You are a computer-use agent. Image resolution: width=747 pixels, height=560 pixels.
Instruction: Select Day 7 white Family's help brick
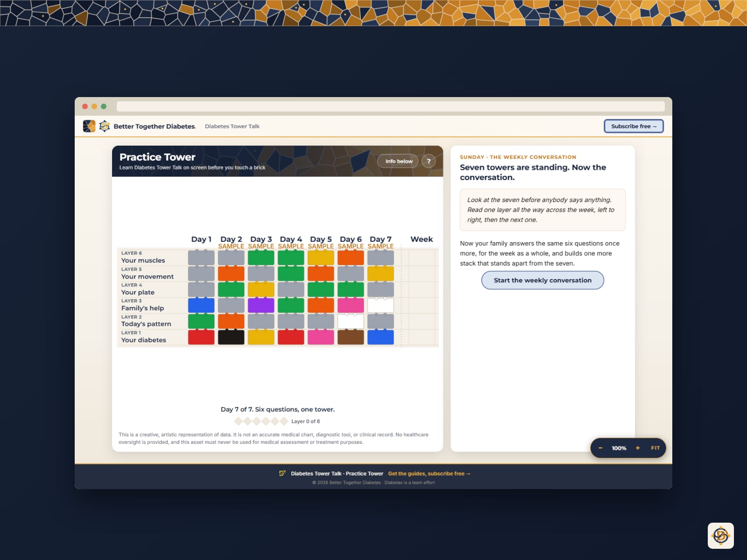381,305
